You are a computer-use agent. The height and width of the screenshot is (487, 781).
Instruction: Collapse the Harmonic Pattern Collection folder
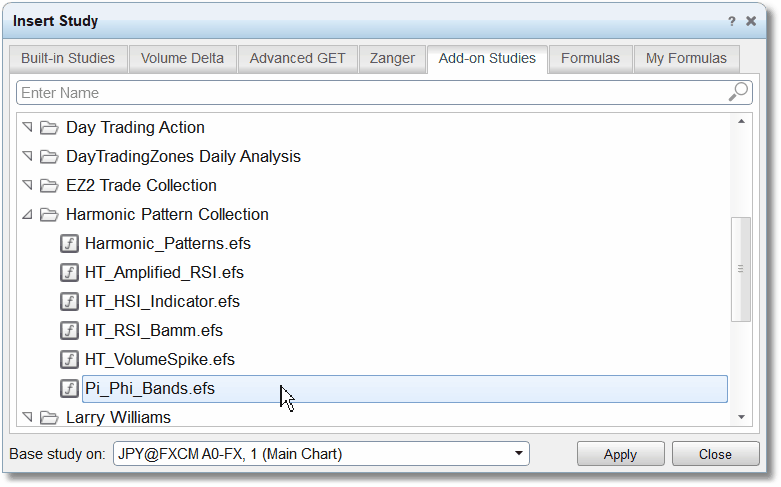(27, 215)
